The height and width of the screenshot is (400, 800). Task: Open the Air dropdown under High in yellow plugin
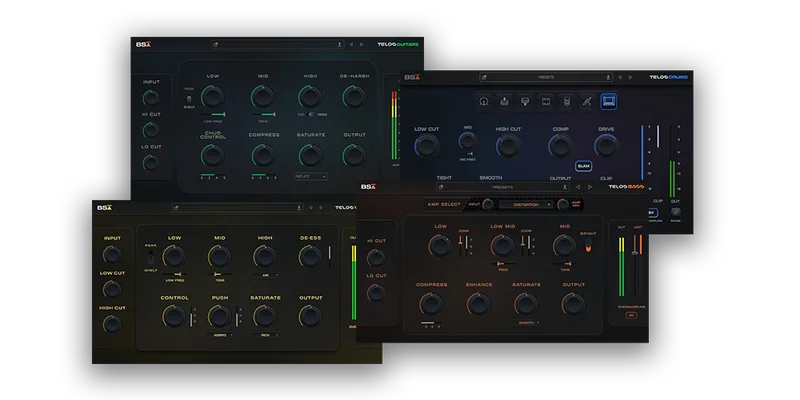[265, 274]
